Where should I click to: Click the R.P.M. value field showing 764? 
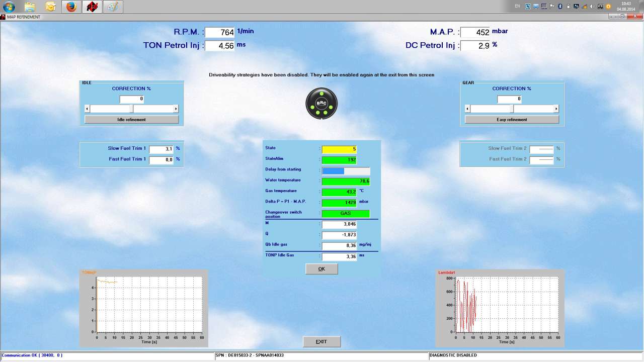[220, 32]
